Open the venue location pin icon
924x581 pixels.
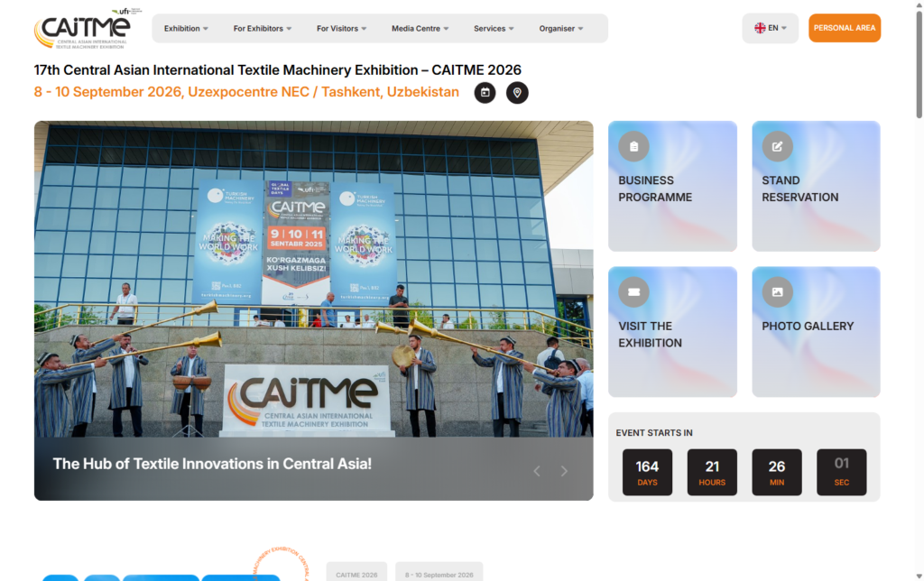pos(517,93)
